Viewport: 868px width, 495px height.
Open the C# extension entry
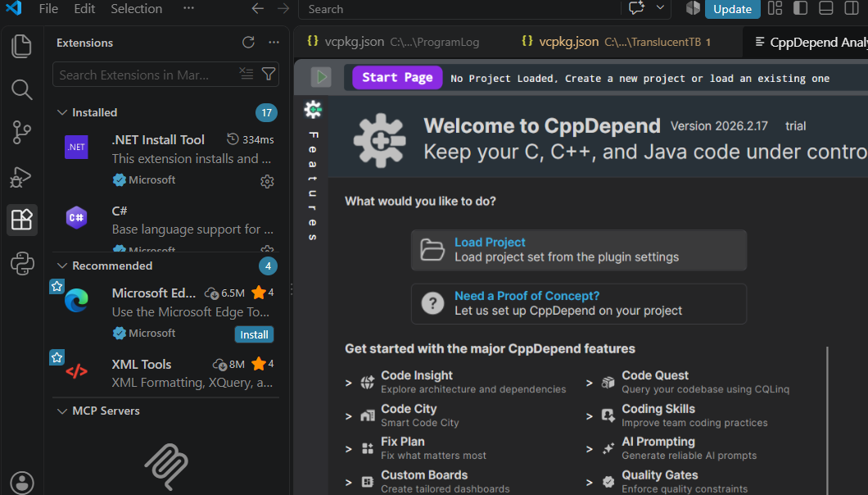coord(165,226)
